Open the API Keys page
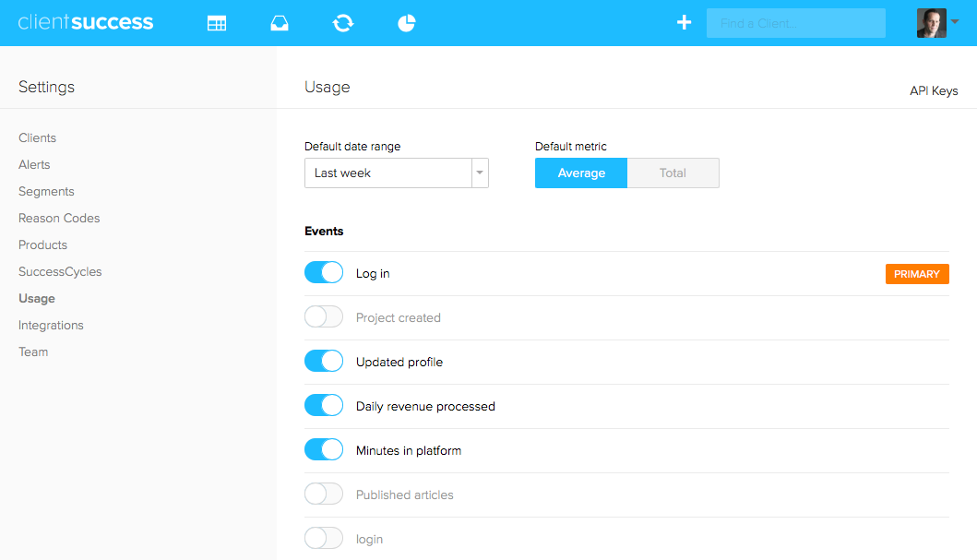Image resolution: width=977 pixels, height=560 pixels. point(933,90)
